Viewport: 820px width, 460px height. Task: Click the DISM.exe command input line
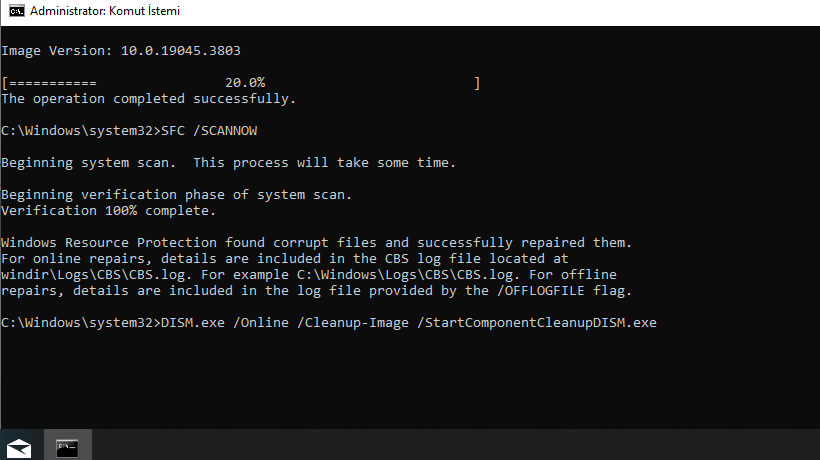coord(330,323)
